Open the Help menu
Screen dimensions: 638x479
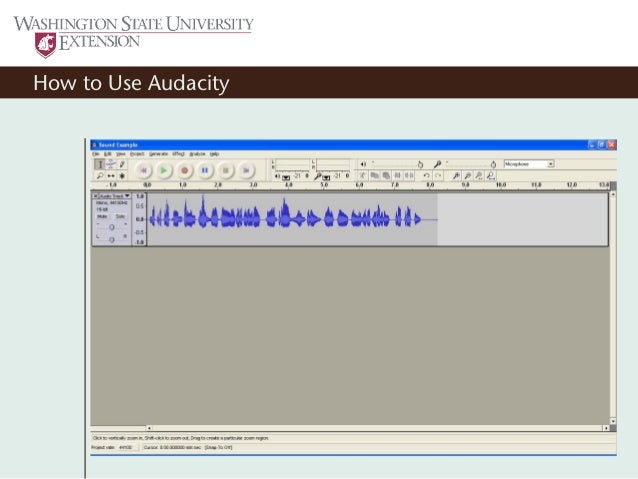coord(214,154)
